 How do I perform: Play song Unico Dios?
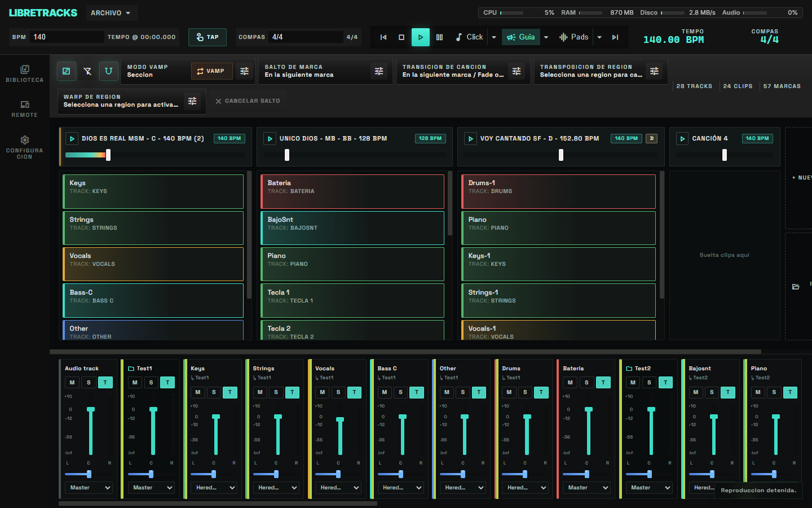pyautogui.click(x=270, y=138)
